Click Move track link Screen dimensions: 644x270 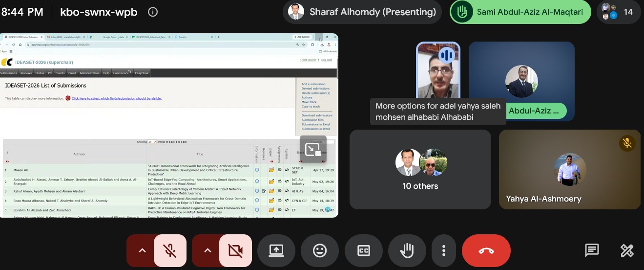coord(309,102)
